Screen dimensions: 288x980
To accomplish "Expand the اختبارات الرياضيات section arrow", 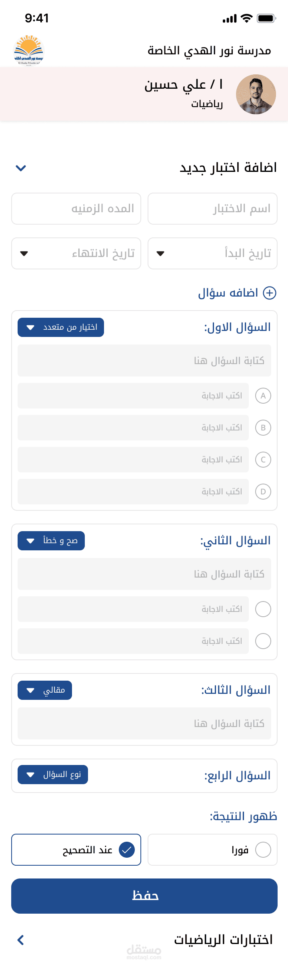I will [x=21, y=940].
